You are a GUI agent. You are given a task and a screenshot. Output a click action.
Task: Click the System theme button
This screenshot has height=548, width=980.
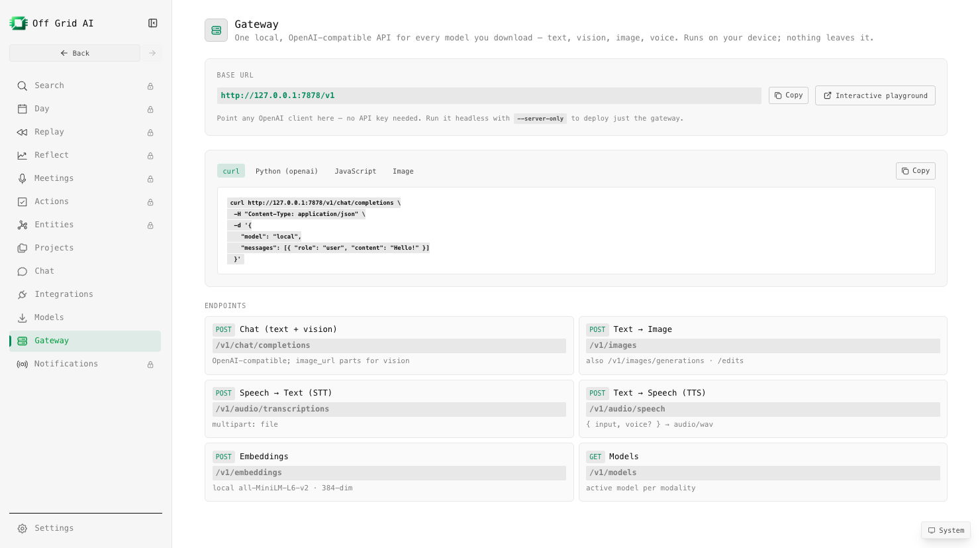pyautogui.click(x=946, y=530)
